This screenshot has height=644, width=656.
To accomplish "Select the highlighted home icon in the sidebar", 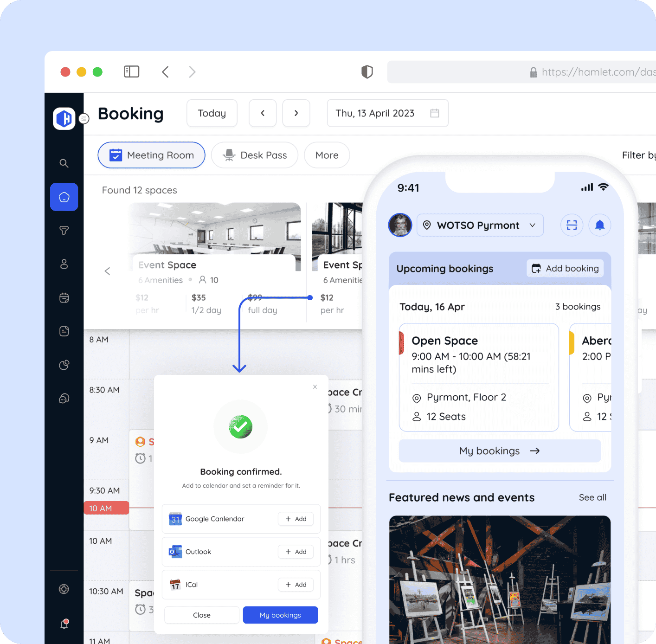I will click(64, 197).
